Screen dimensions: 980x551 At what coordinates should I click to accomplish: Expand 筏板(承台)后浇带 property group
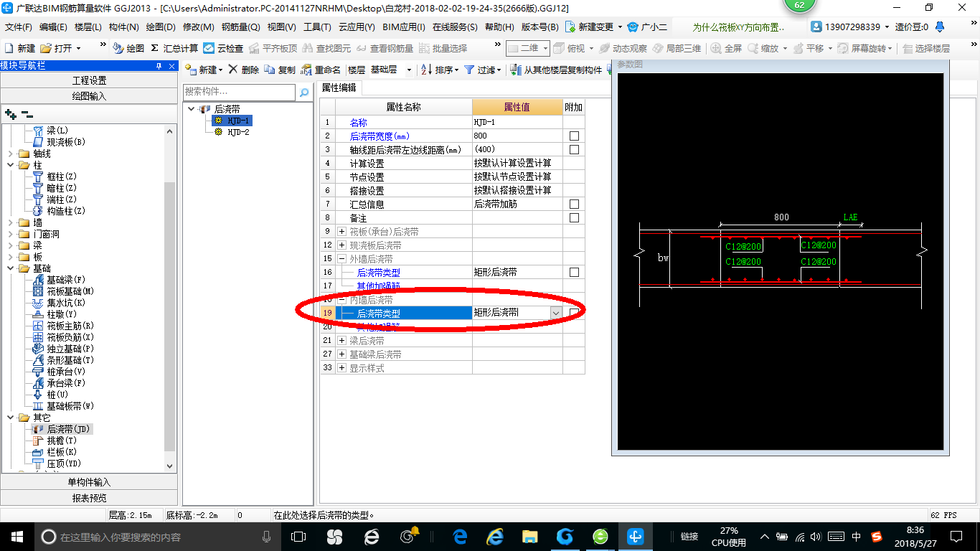(341, 232)
